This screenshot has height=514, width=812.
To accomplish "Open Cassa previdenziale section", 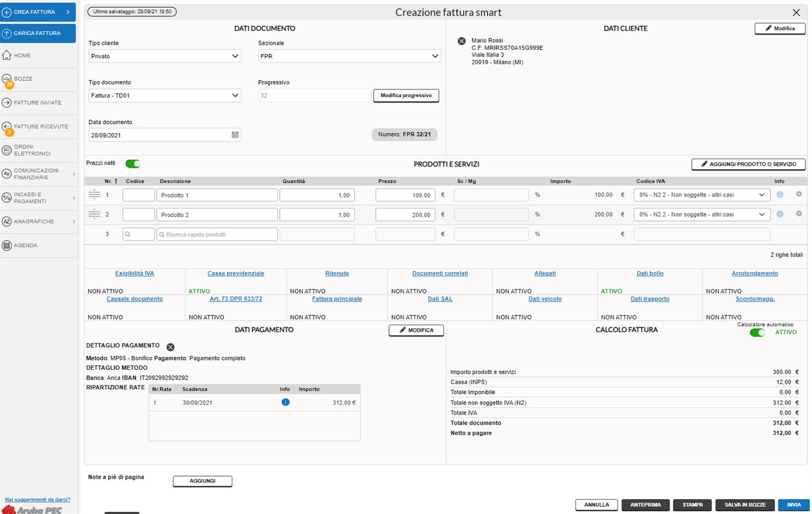I will coord(236,273).
